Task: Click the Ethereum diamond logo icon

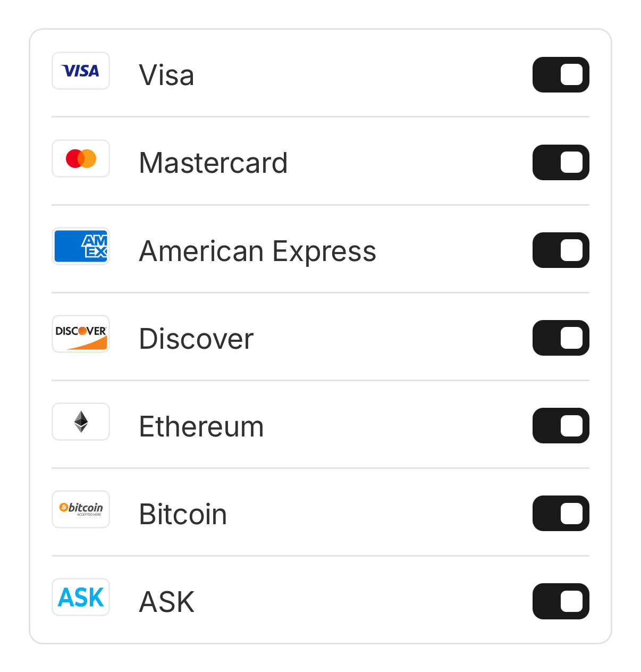Action: pos(81,422)
